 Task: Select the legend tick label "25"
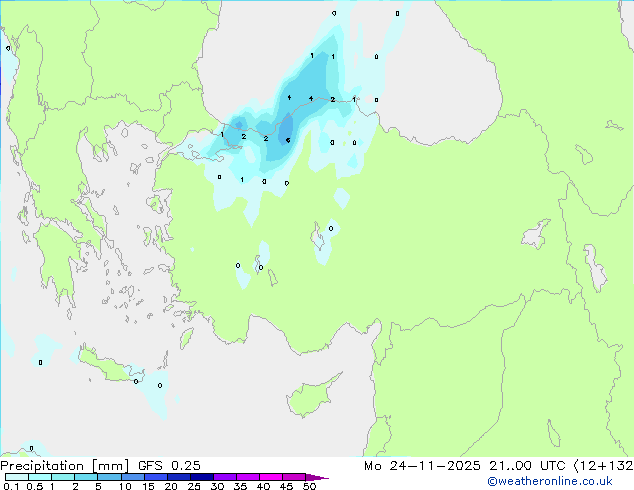[x=194, y=486]
